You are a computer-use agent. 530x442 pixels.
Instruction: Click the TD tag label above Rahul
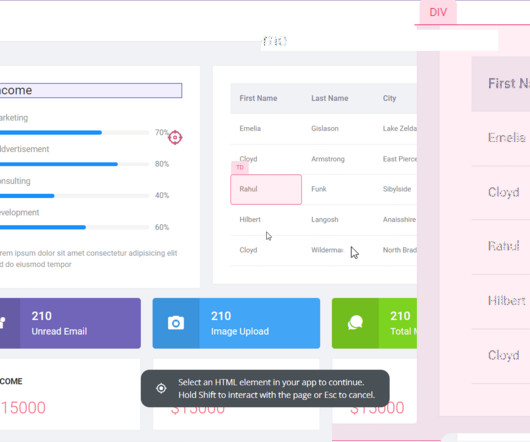coord(240,167)
